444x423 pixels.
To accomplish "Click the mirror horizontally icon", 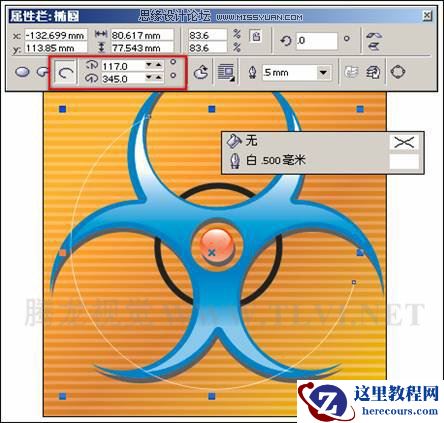I will (x=374, y=35).
